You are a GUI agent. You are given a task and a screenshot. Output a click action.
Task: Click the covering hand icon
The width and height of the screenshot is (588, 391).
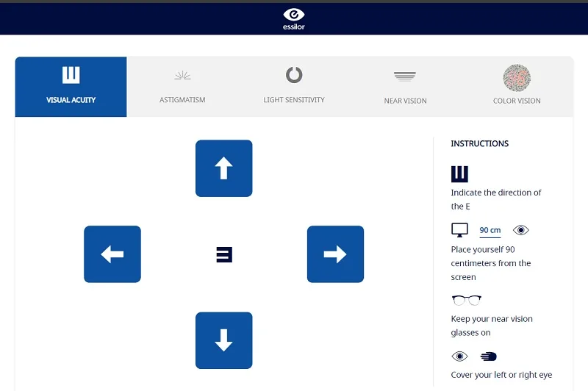point(488,356)
